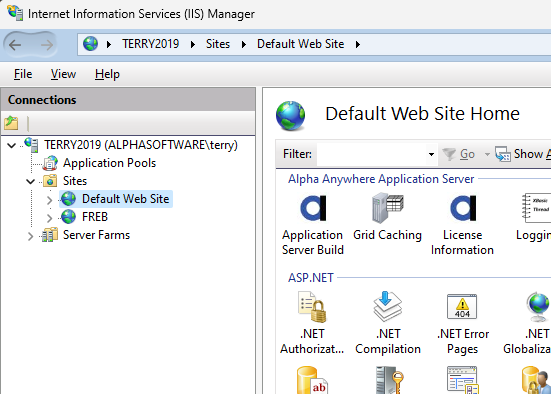Select Default Web Site in tree
This screenshot has height=394, width=551.
[125, 199]
